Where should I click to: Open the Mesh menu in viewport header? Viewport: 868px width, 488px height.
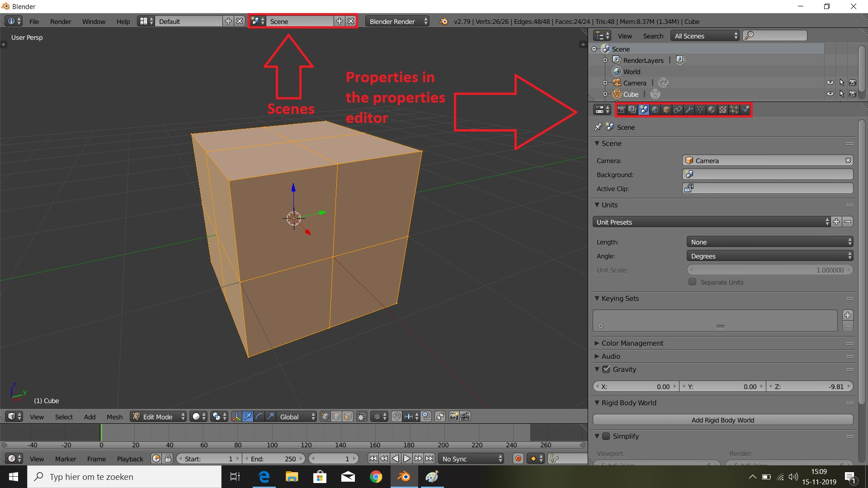pos(114,417)
